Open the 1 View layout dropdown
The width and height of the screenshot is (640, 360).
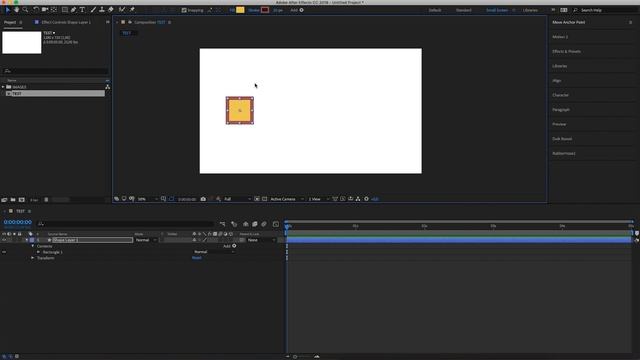click(318, 199)
